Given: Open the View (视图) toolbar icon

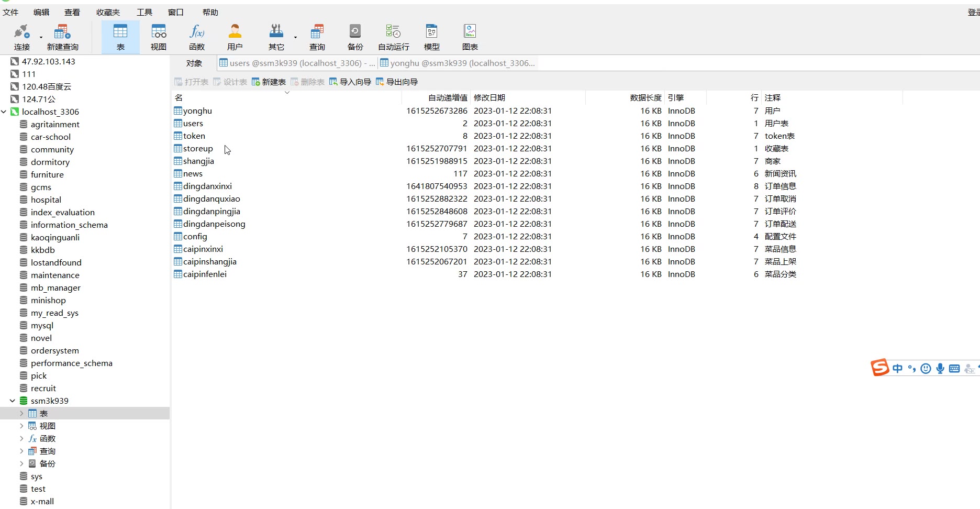Looking at the screenshot, I should 159,32.
